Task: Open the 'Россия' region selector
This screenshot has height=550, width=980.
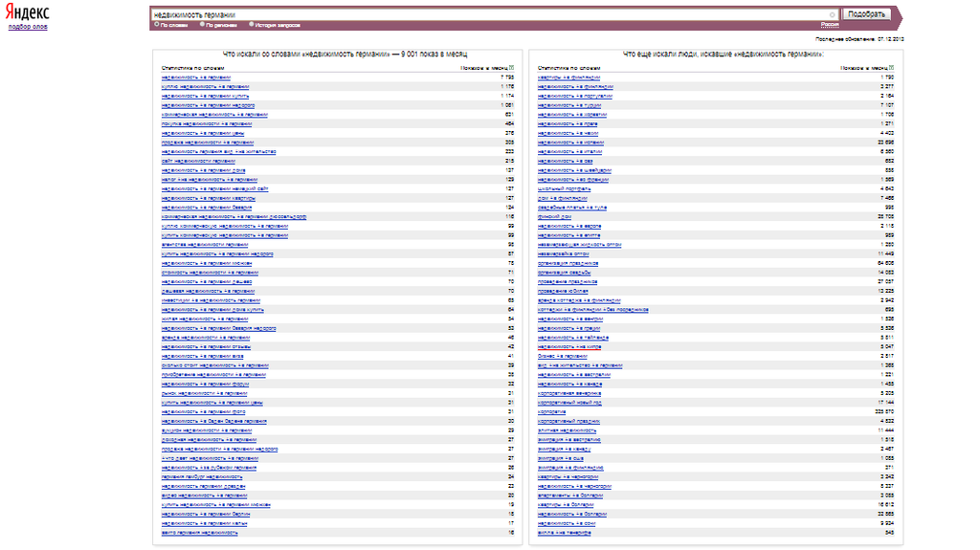Action: coord(830,24)
